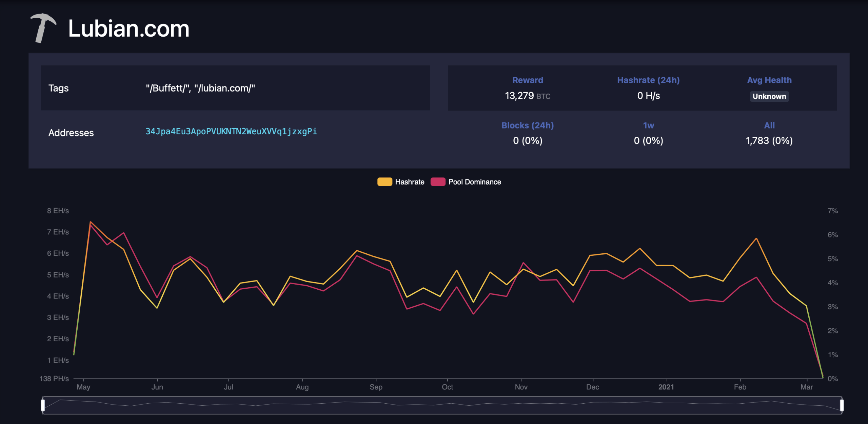This screenshot has height=424, width=868.
Task: Toggle the yellow Hashrate legend swatch
Action: click(x=384, y=182)
